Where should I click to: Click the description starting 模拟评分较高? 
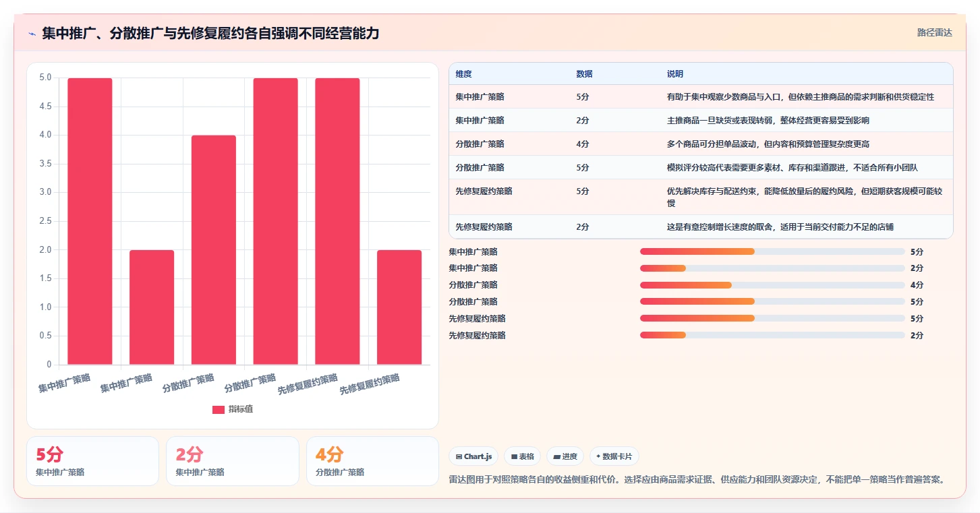coord(792,168)
